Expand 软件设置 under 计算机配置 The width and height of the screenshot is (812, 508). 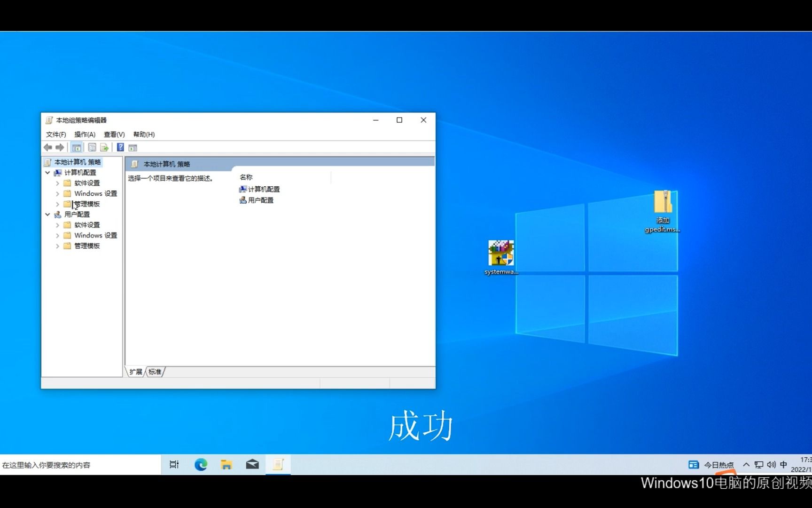click(57, 183)
